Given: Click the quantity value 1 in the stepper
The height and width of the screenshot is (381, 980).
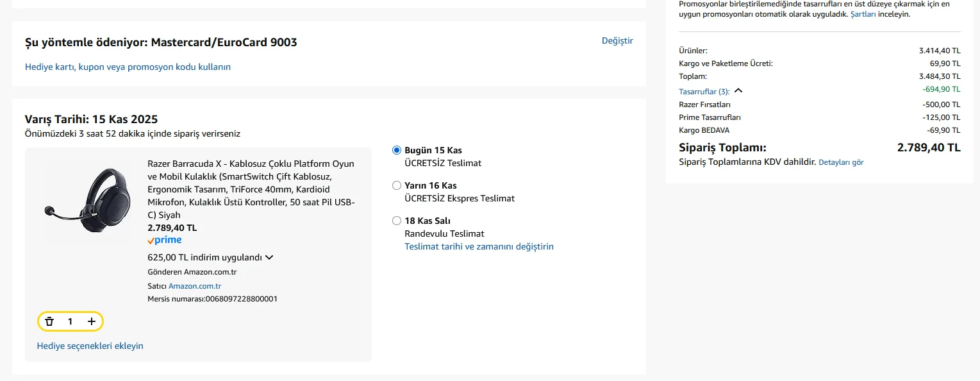Looking at the screenshot, I should click(x=71, y=321).
